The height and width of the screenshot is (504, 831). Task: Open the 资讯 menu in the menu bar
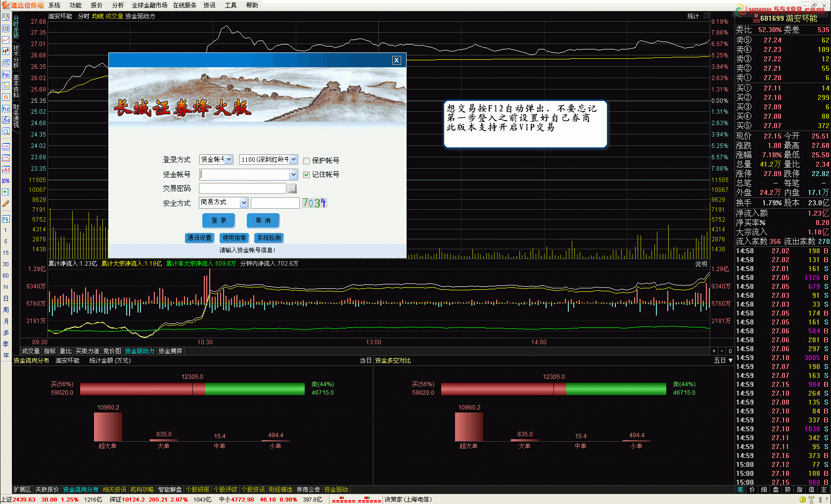click(x=209, y=5)
